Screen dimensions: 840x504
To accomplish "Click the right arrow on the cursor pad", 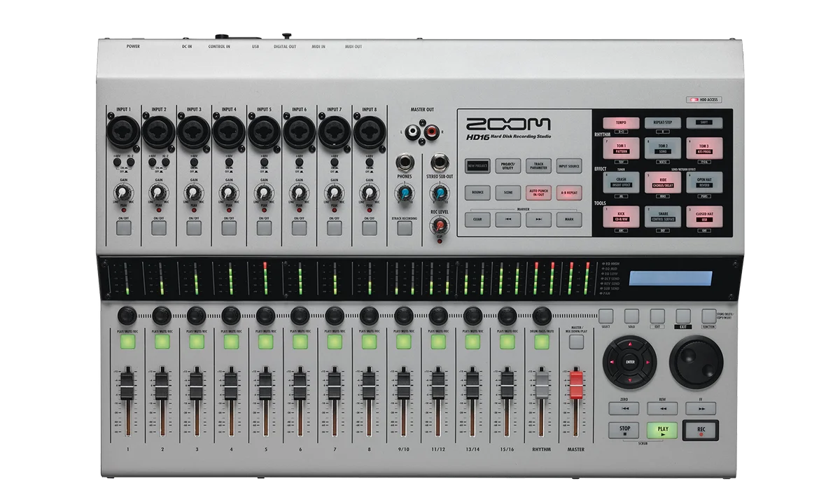I will coord(648,362).
